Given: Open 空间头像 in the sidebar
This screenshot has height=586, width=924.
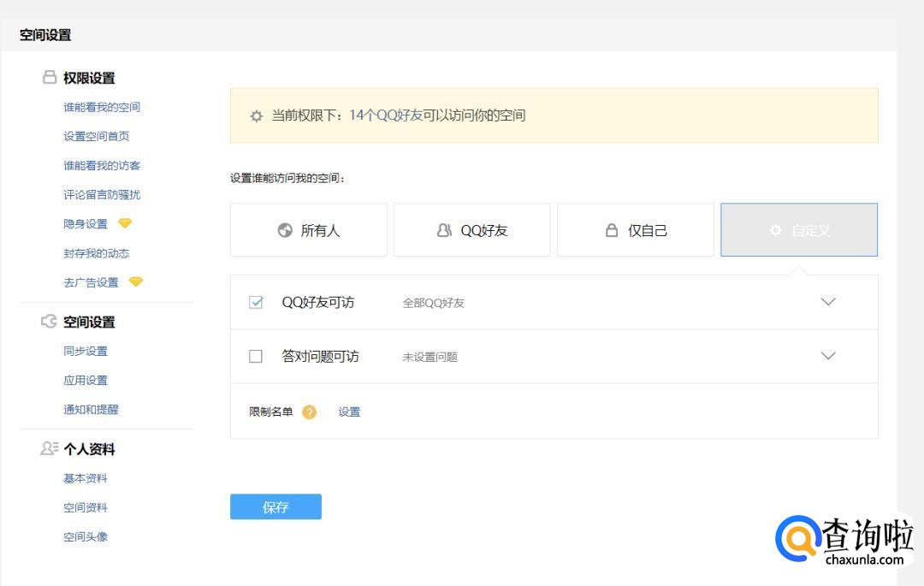Looking at the screenshot, I should click(86, 536).
